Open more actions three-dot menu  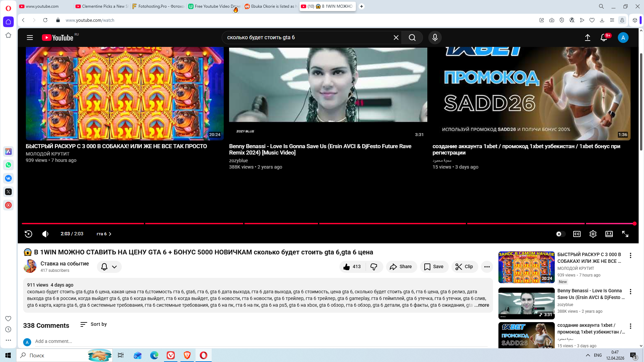click(487, 267)
